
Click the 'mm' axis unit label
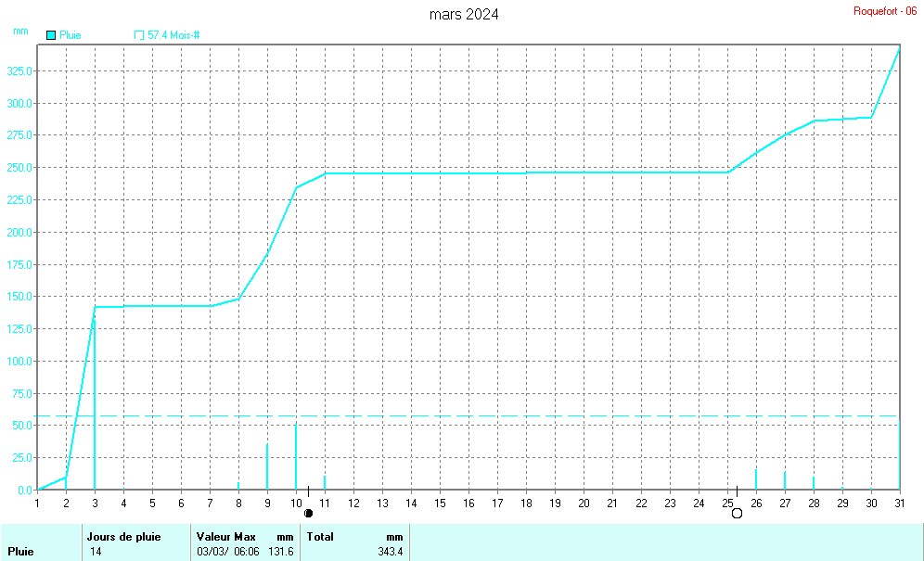click(20, 32)
